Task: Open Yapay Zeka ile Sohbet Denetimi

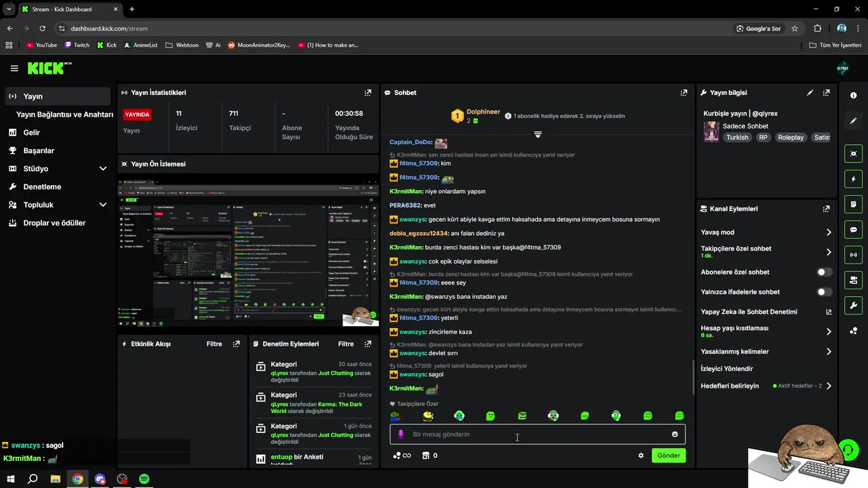Action: [x=766, y=312]
